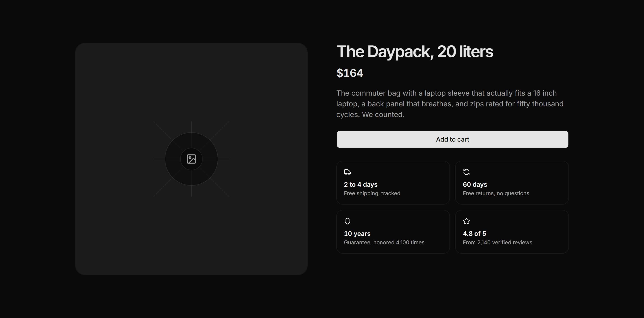644x318 pixels.
Task: Click the image placeholder icon
Action: [191, 159]
